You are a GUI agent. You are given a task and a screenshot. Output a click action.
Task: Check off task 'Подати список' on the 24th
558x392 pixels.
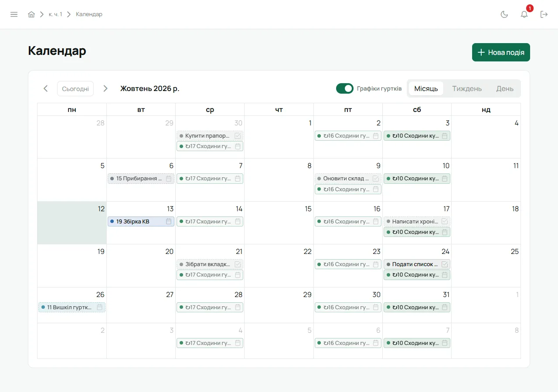(445, 264)
